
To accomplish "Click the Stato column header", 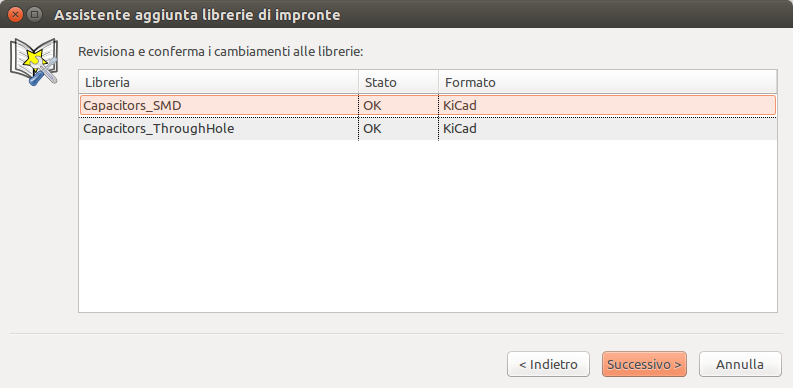I will point(399,82).
